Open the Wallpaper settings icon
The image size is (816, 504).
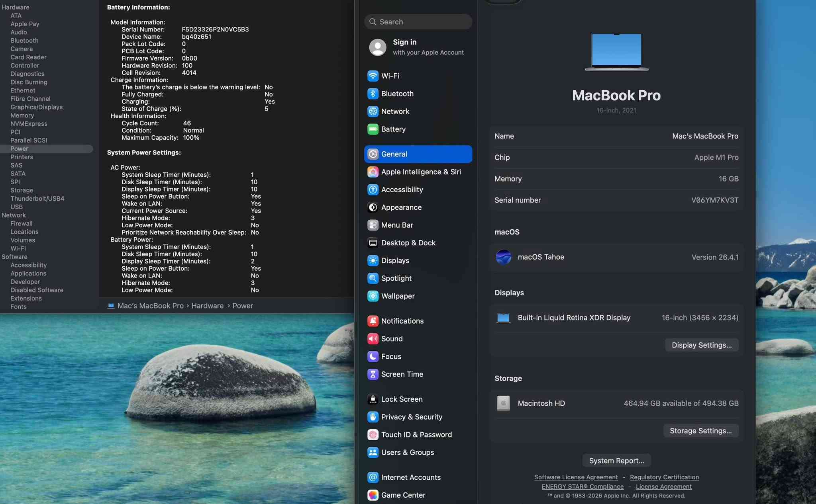373,296
